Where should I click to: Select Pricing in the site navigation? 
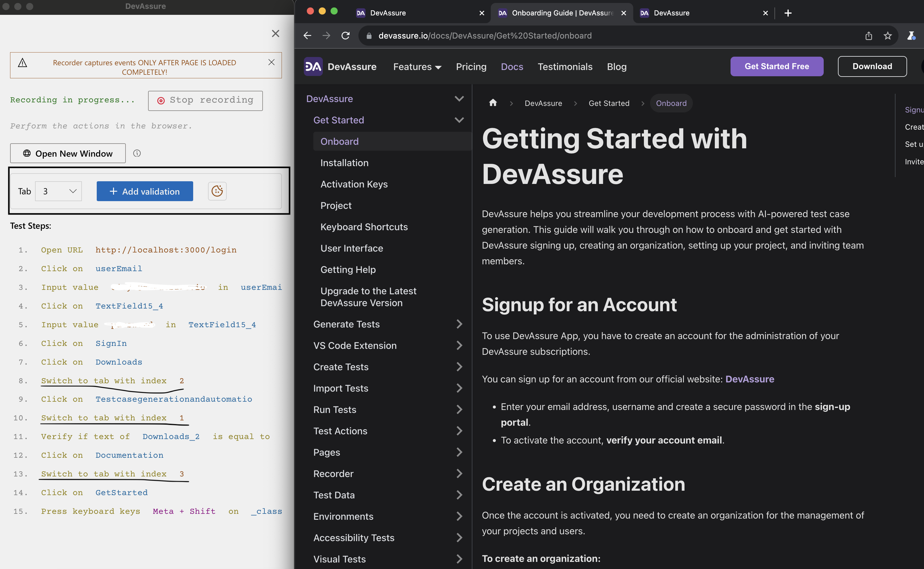[x=471, y=67]
